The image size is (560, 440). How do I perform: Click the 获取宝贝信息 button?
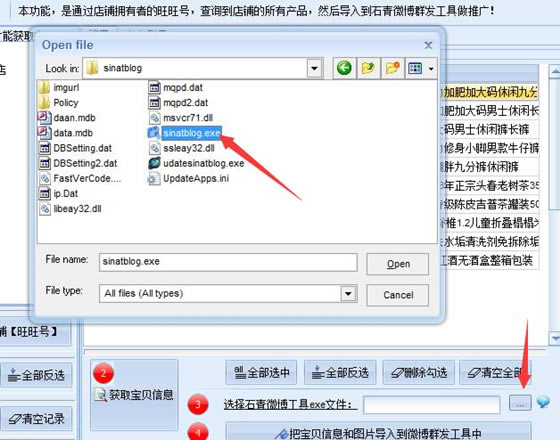tap(134, 395)
